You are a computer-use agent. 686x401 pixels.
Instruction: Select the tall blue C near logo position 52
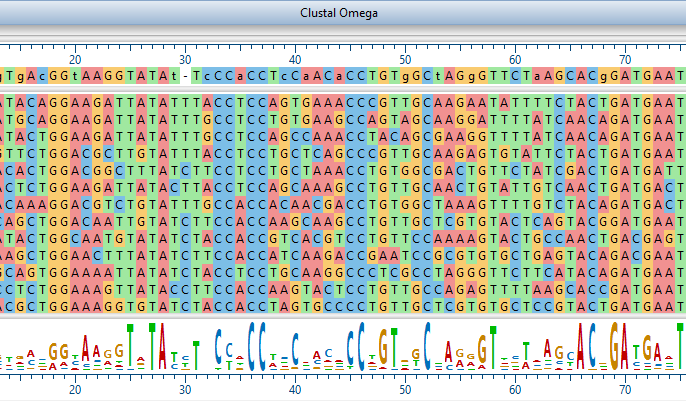(426, 347)
